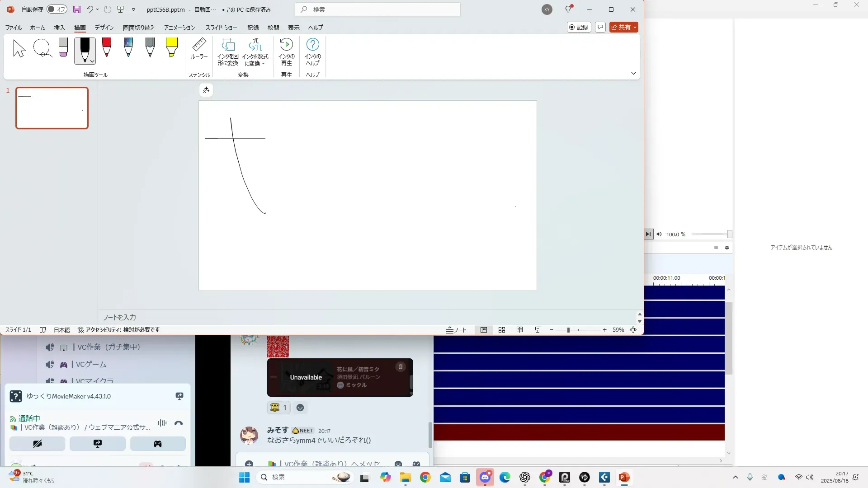Click the Share button
The image size is (868, 488).
tap(622, 27)
